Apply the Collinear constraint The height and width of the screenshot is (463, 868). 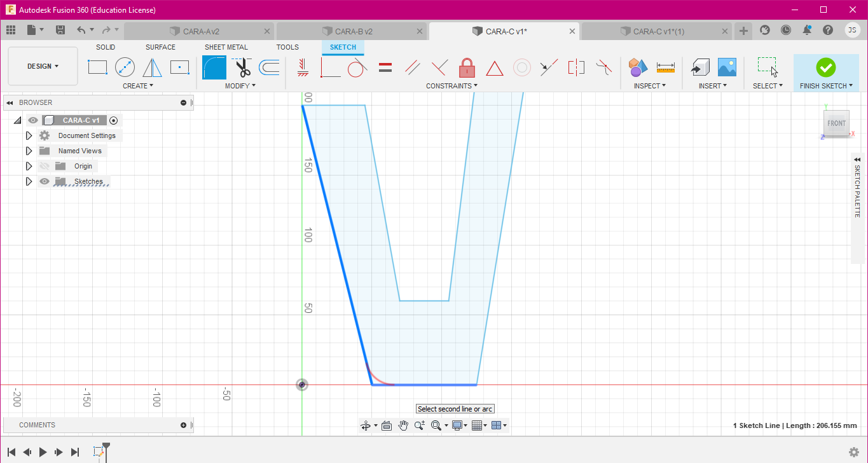pyautogui.click(x=549, y=67)
